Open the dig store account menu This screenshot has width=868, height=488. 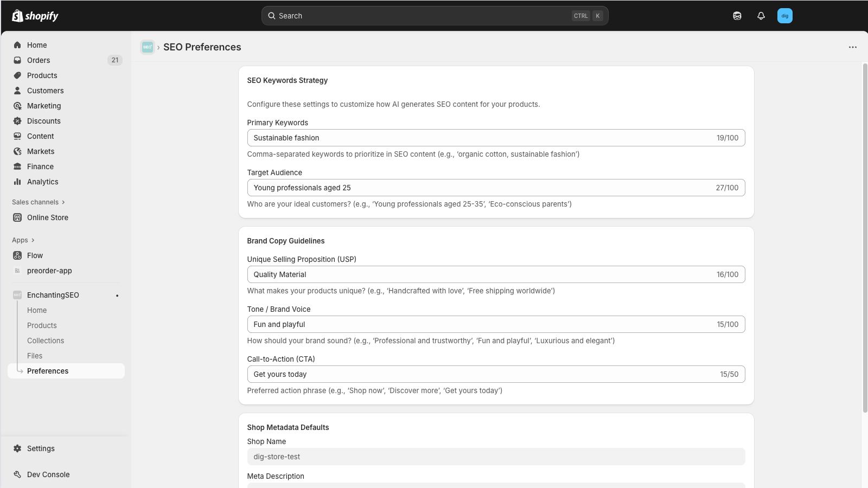tap(784, 16)
